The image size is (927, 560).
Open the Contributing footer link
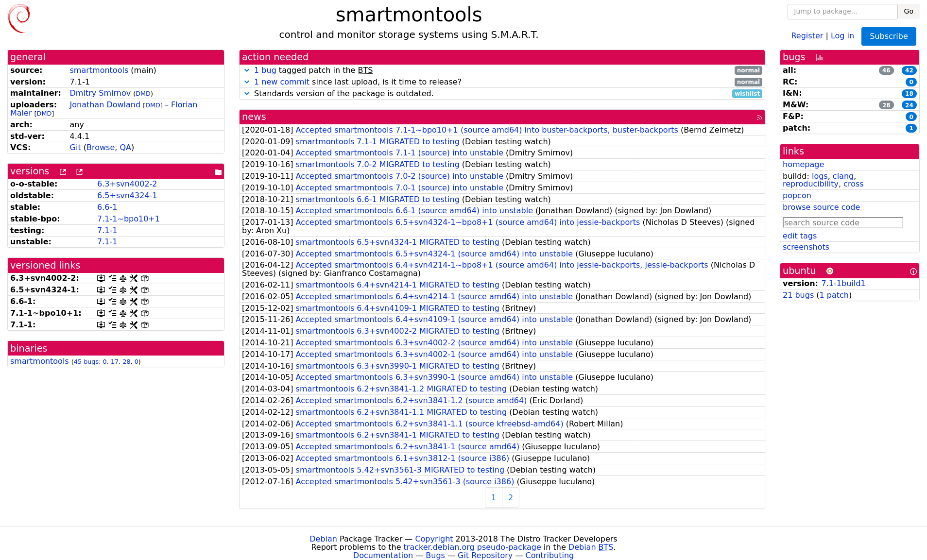click(x=549, y=556)
